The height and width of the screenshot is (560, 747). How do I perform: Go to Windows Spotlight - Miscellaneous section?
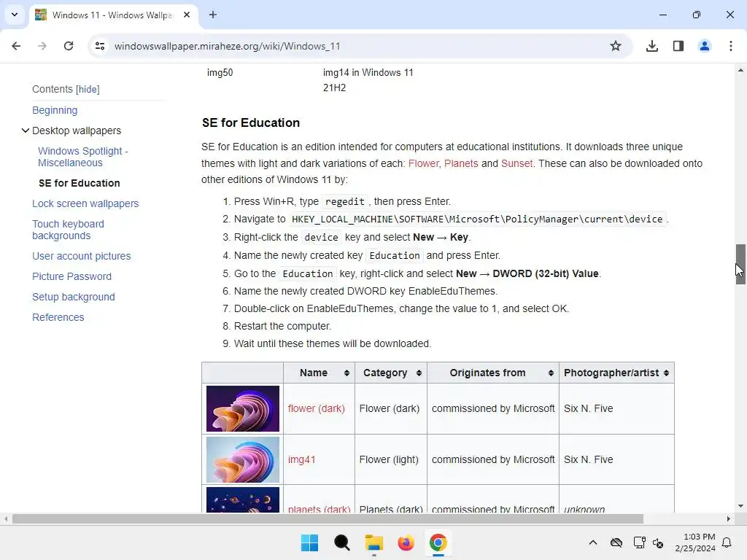click(x=83, y=157)
